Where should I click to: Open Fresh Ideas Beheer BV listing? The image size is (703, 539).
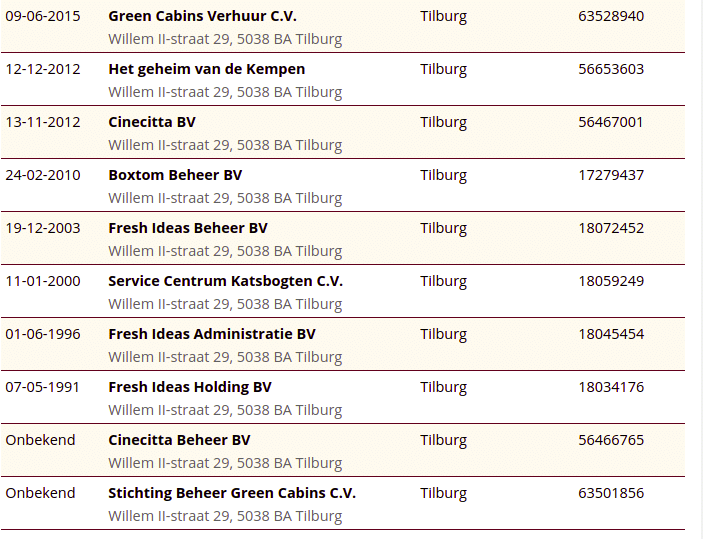[x=188, y=228]
